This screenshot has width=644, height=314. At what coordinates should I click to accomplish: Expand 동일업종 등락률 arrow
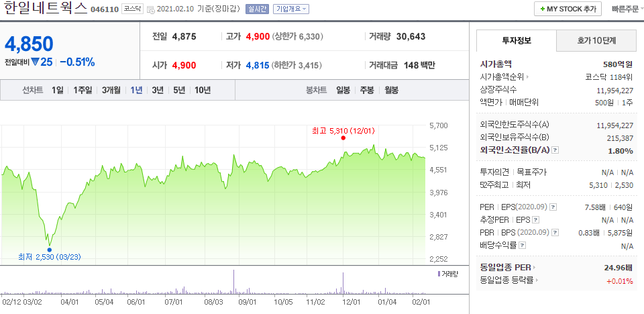point(537,280)
